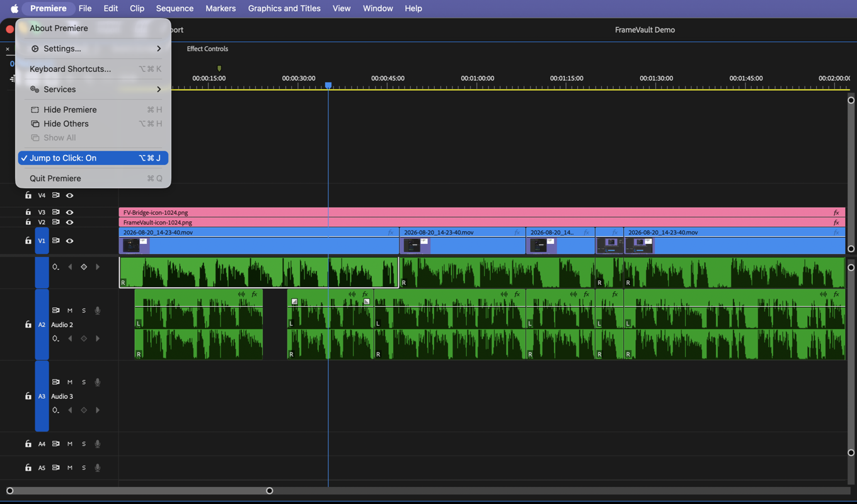Go to next keyframe on Audio 2

click(x=98, y=339)
